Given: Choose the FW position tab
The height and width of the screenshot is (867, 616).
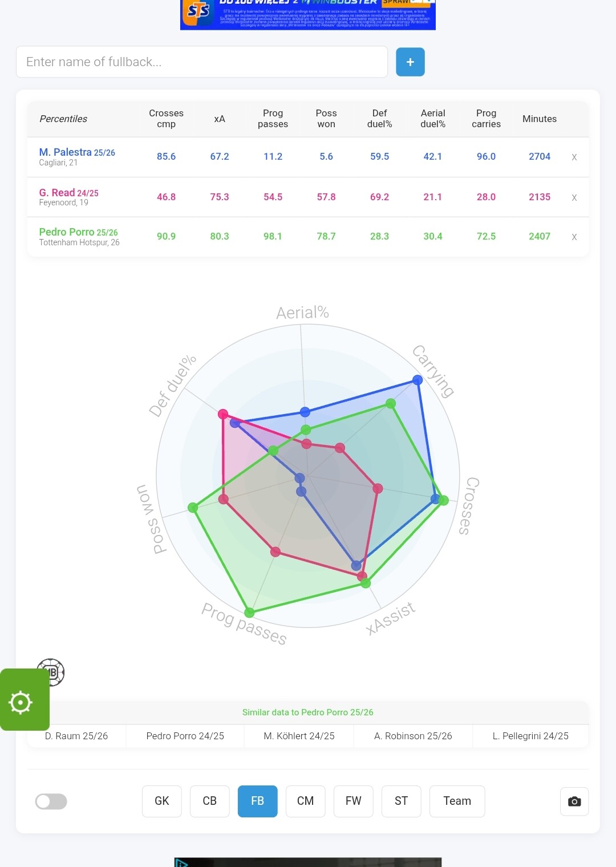Looking at the screenshot, I should pos(354,801).
